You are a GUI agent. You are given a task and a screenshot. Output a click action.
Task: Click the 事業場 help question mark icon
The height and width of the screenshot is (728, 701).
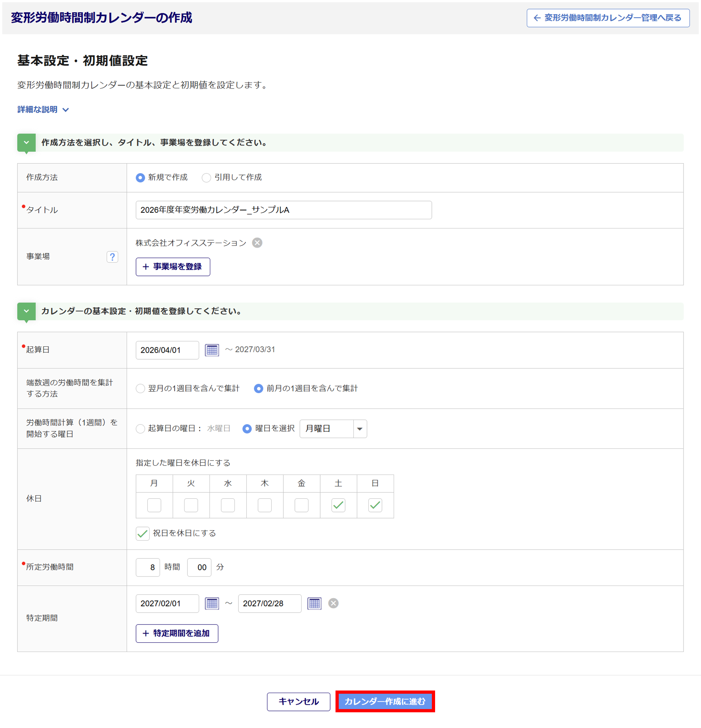coord(112,257)
